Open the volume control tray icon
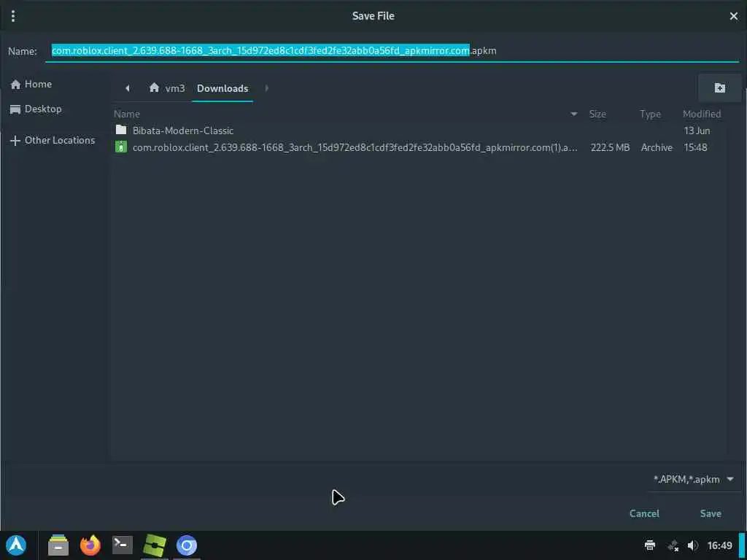 tap(693, 545)
